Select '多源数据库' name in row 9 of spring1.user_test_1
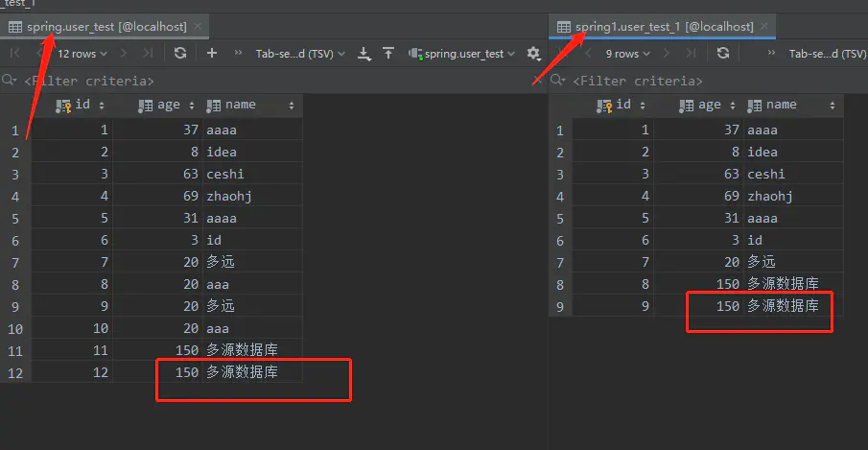This screenshot has height=450, width=868. click(793, 305)
